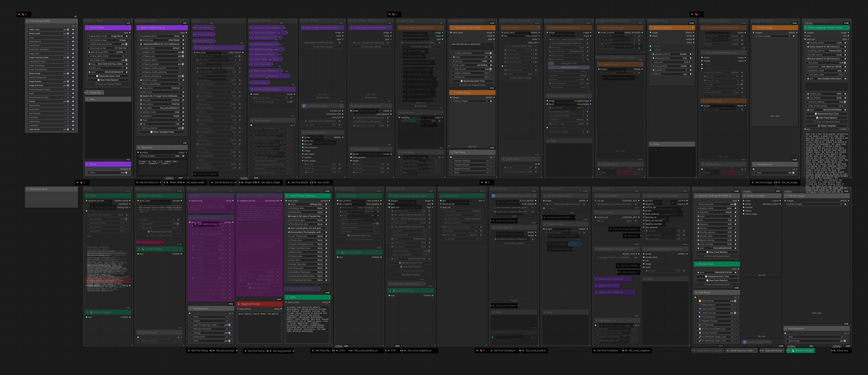Select the bookmark marker labeled 0
The width and height of the screenshot is (868, 375).
24,14
